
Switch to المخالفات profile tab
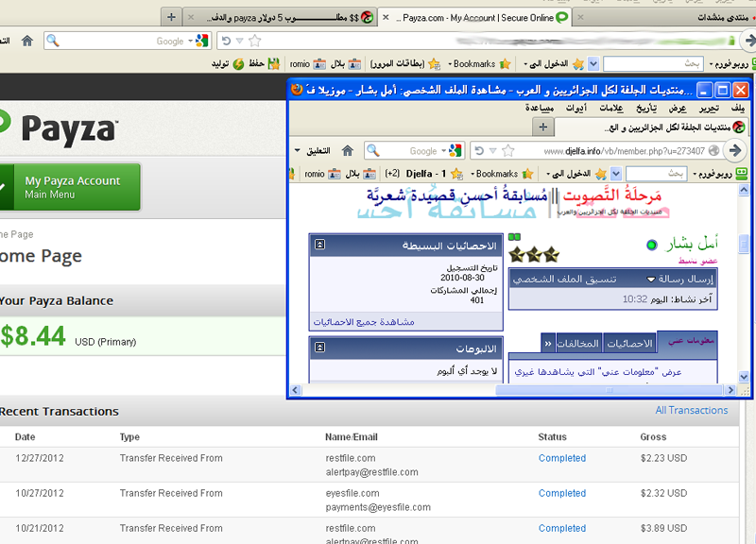(x=577, y=343)
